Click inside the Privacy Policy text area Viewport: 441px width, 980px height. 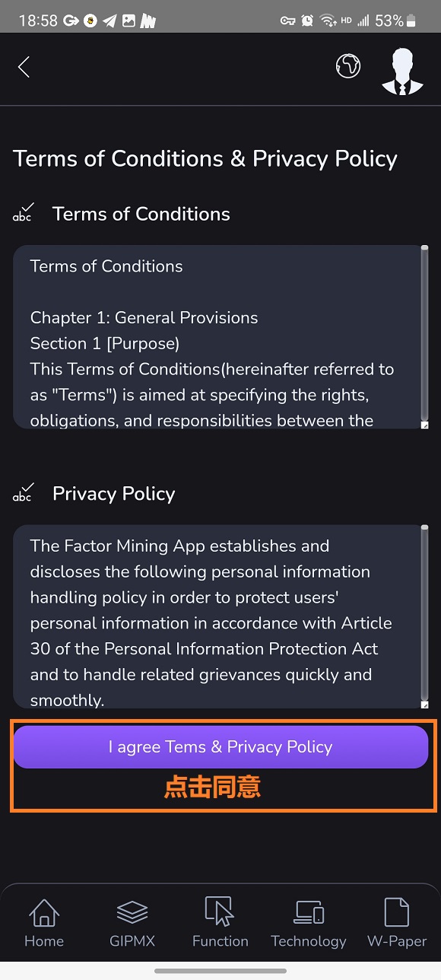tap(217, 616)
